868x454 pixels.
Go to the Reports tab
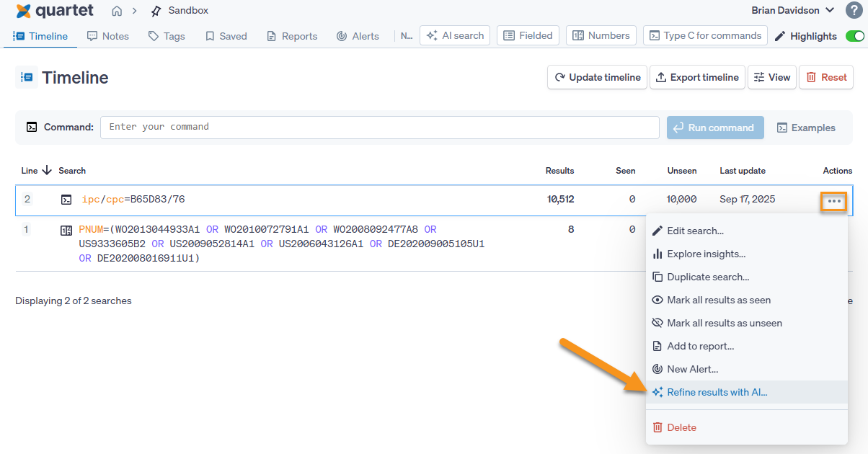(292, 36)
